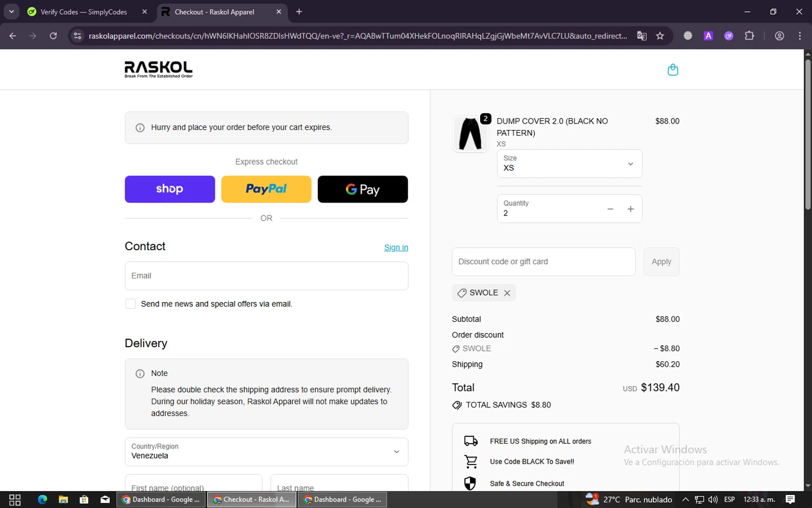Close the Verify Codes tab

click(145, 12)
